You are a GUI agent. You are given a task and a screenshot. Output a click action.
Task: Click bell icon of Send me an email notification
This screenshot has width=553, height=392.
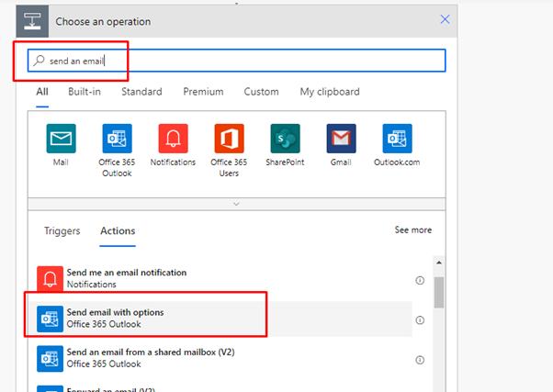point(51,278)
